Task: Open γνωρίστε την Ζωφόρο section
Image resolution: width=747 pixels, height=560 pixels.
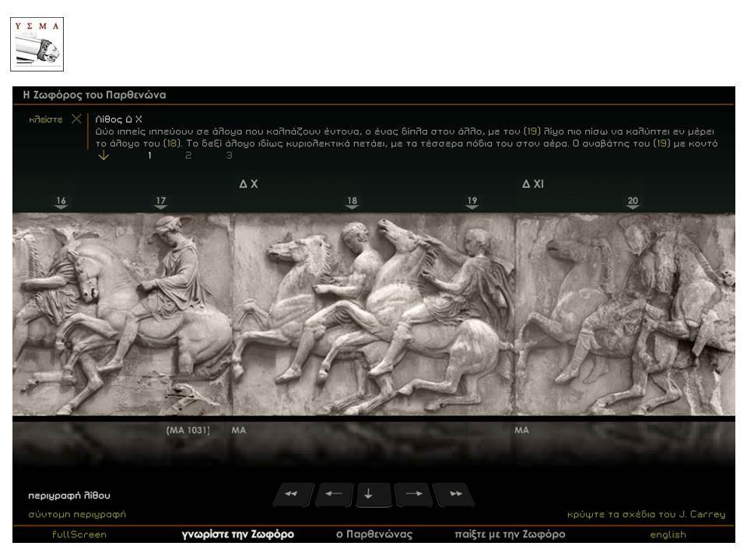Action: (x=238, y=534)
